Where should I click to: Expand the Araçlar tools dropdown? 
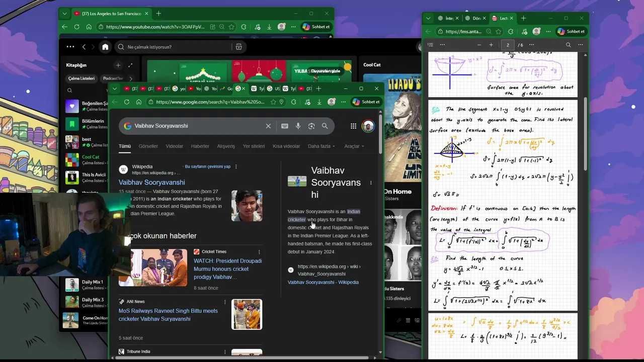(x=354, y=146)
